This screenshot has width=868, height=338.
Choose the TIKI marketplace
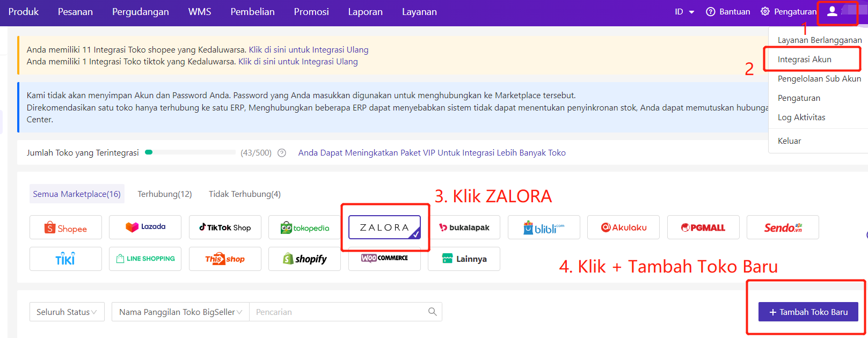65,259
